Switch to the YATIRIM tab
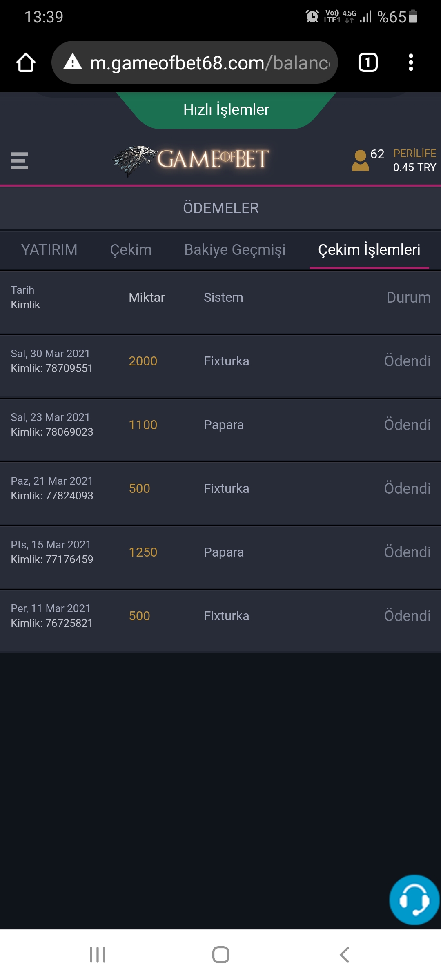 tap(49, 250)
